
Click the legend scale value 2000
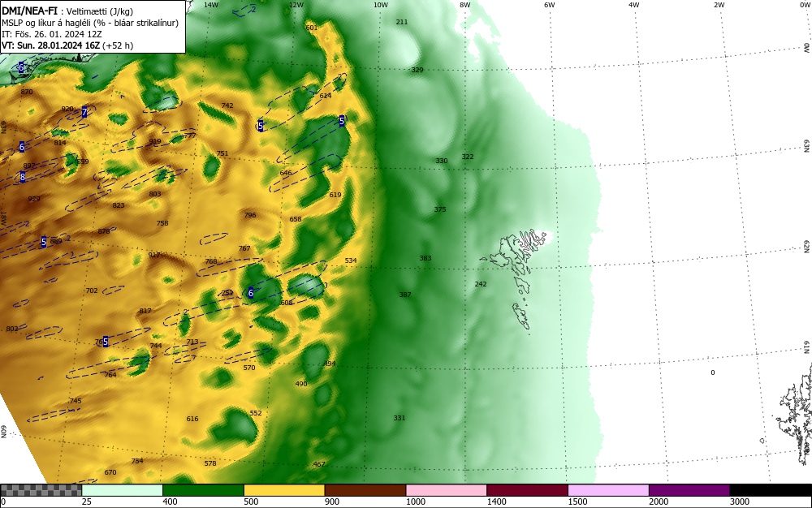coord(659,502)
